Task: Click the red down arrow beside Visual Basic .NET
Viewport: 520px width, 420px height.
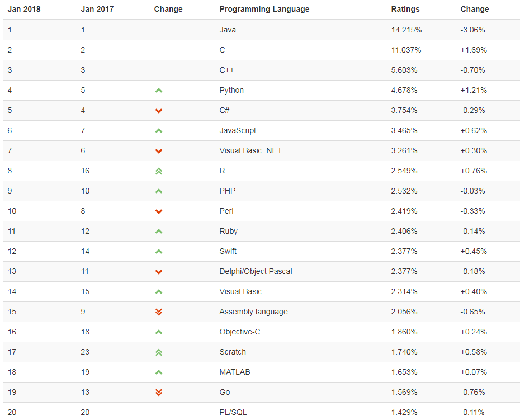Action: click(x=159, y=152)
